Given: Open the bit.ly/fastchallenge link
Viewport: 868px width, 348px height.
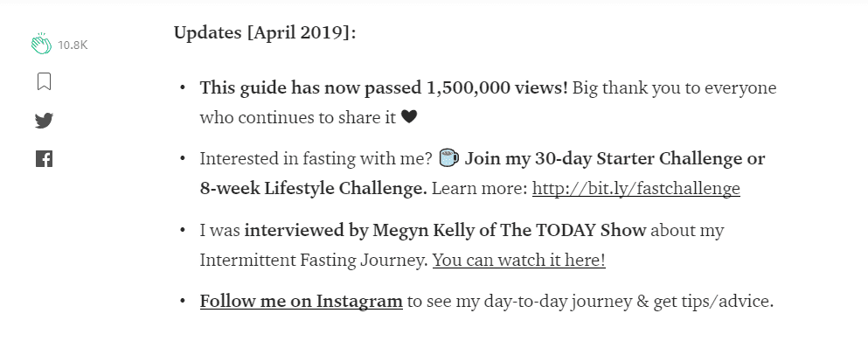Looking at the screenshot, I should point(636,188).
